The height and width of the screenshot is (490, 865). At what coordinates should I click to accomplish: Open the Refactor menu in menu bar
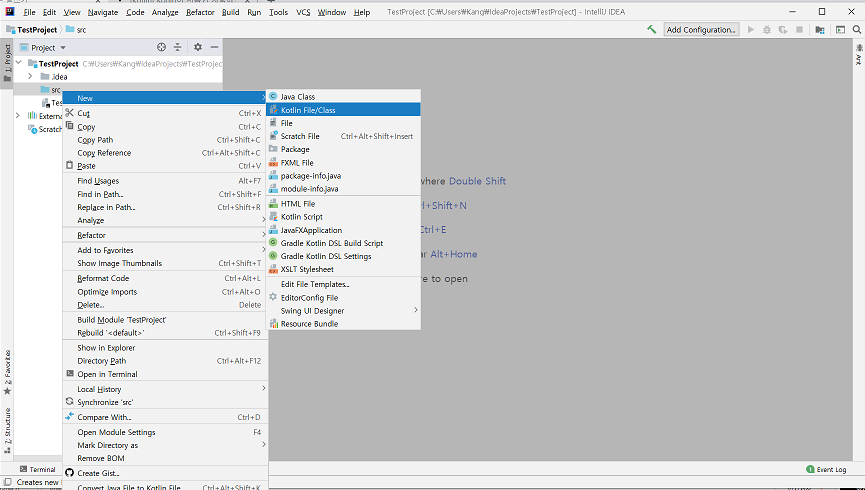point(200,12)
